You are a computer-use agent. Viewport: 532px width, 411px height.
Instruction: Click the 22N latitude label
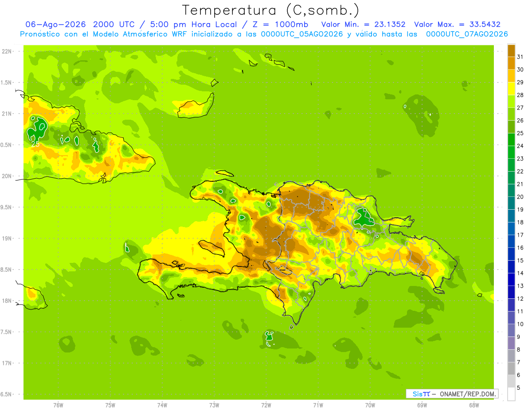coord(7,51)
